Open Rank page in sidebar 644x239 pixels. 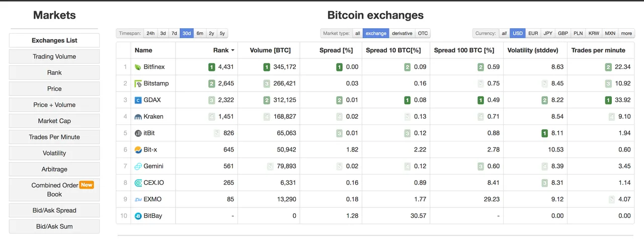click(54, 72)
